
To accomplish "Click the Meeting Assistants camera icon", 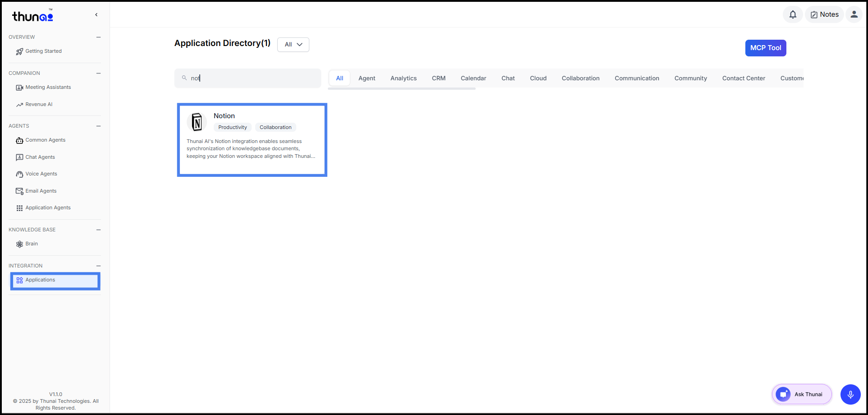I will tap(19, 88).
